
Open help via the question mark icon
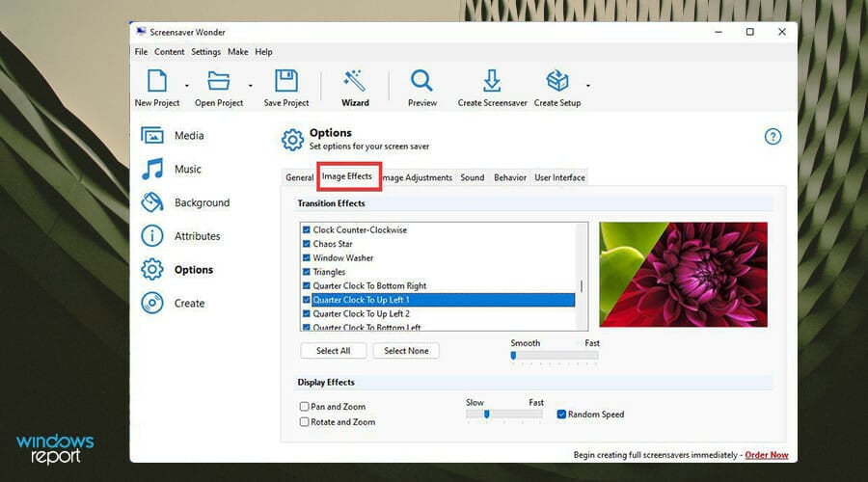[773, 136]
